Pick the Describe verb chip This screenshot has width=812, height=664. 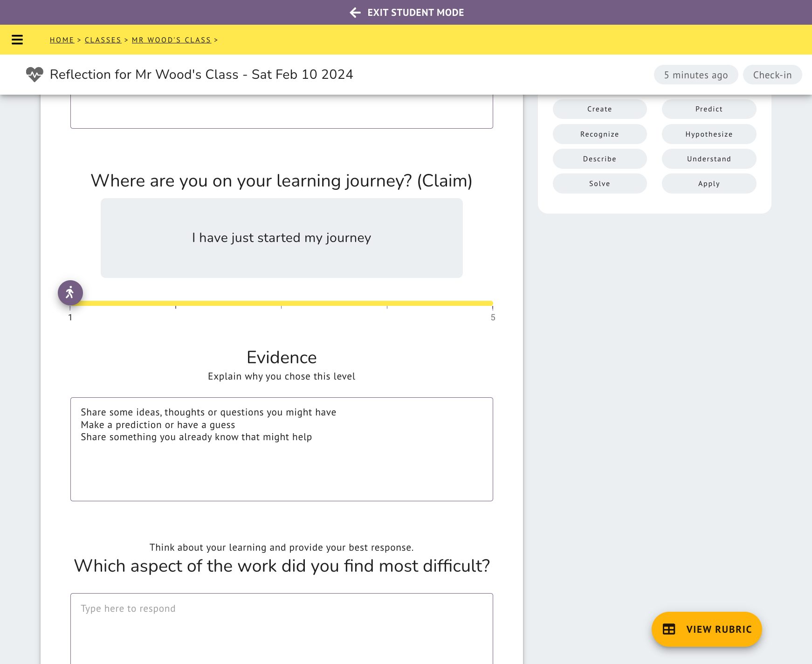[x=600, y=159]
